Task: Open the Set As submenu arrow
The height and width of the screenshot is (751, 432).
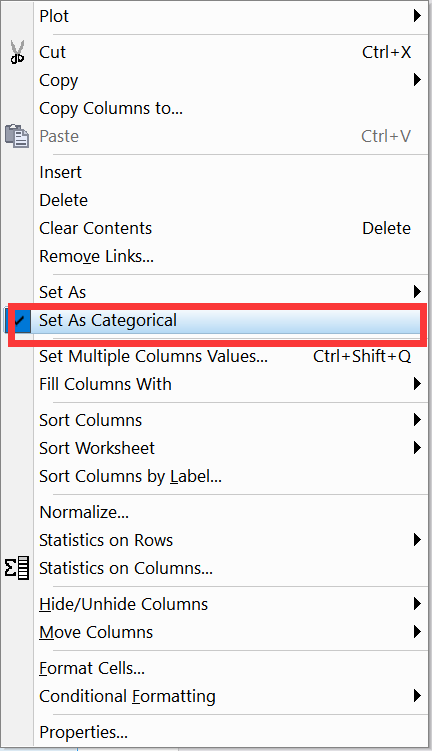Action: click(417, 292)
